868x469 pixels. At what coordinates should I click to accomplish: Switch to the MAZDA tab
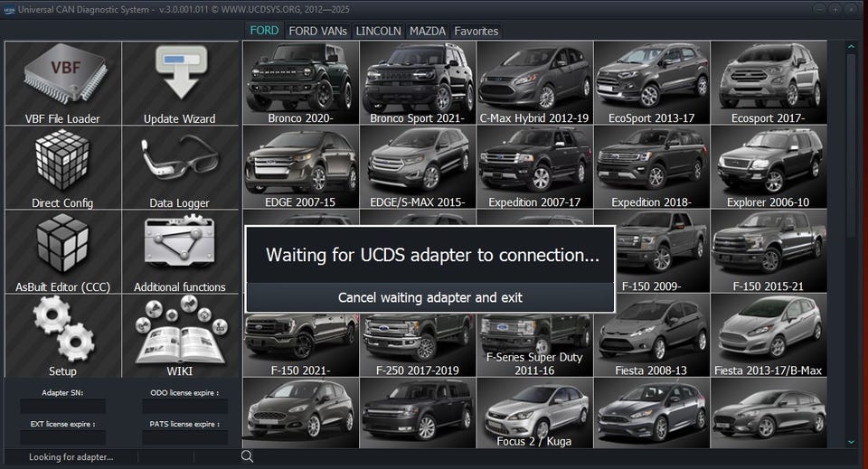click(x=428, y=31)
